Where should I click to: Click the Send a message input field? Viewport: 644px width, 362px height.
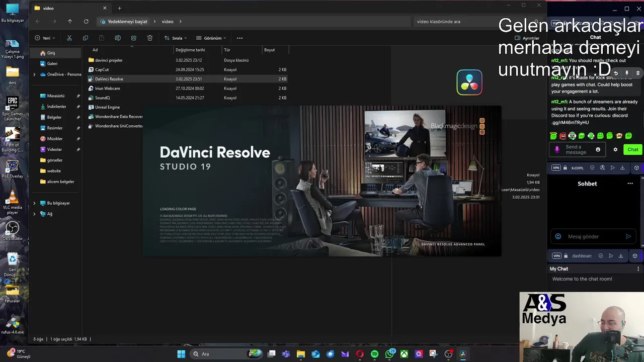(577, 149)
